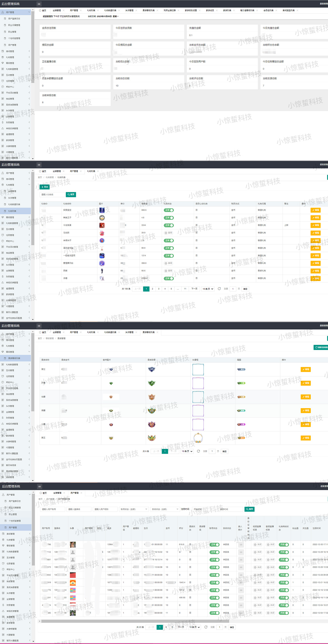Enable the 马戏团 gift status toggle
The height and width of the screenshot is (644, 328).
point(168,233)
